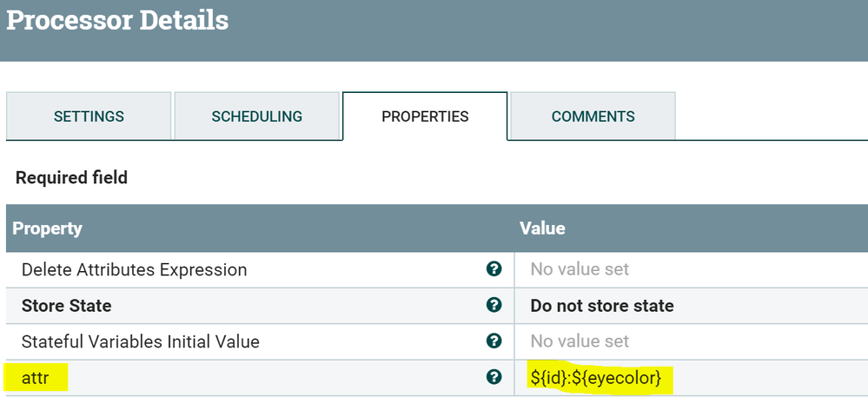Click help icon for Delete Attributes Expression
The width and height of the screenshot is (868, 404).
494,269
